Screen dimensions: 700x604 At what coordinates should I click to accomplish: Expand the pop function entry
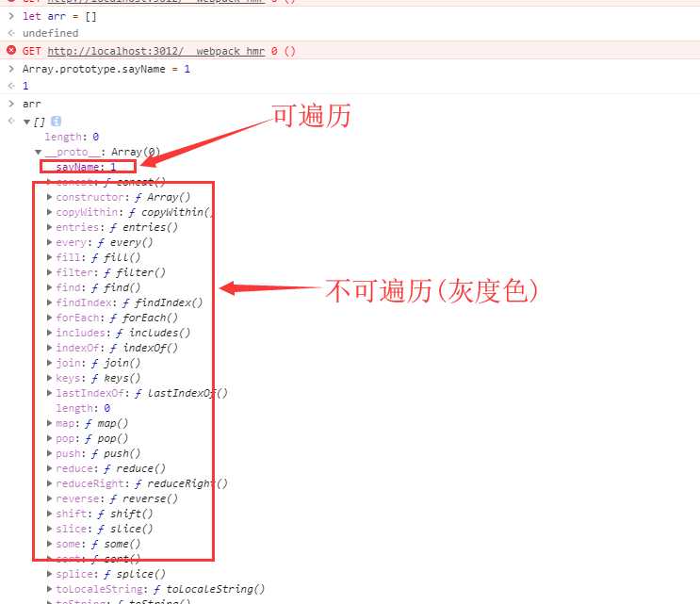tap(50, 438)
